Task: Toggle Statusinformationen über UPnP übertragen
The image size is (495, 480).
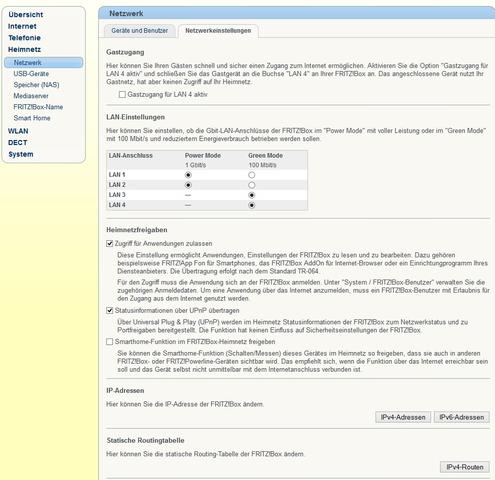Action: click(x=109, y=311)
